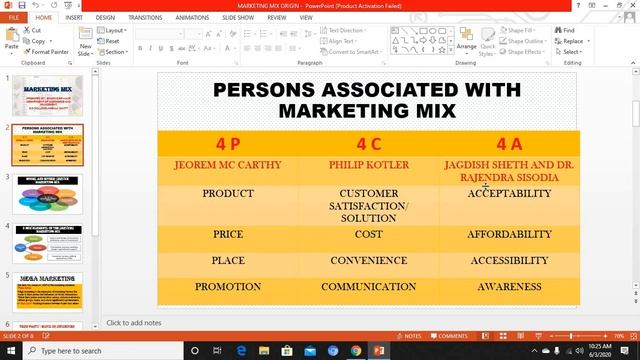Expand the Replace dropdown arrow
This screenshot has height=360, width=640.
(x=589, y=41)
